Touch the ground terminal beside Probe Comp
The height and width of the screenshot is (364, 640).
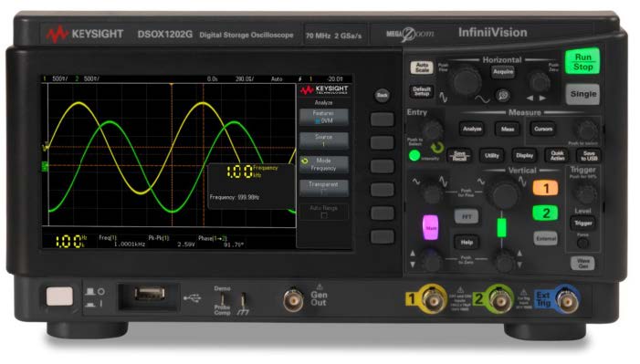(x=243, y=299)
